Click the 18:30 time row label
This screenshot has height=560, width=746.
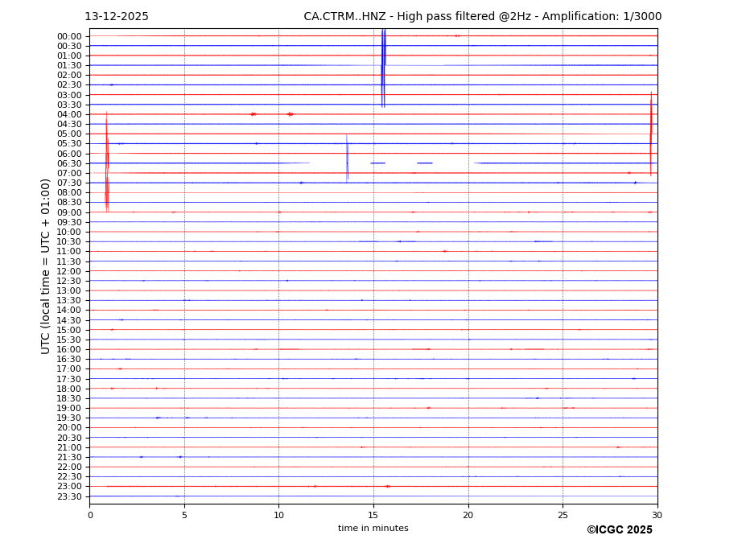point(69,398)
